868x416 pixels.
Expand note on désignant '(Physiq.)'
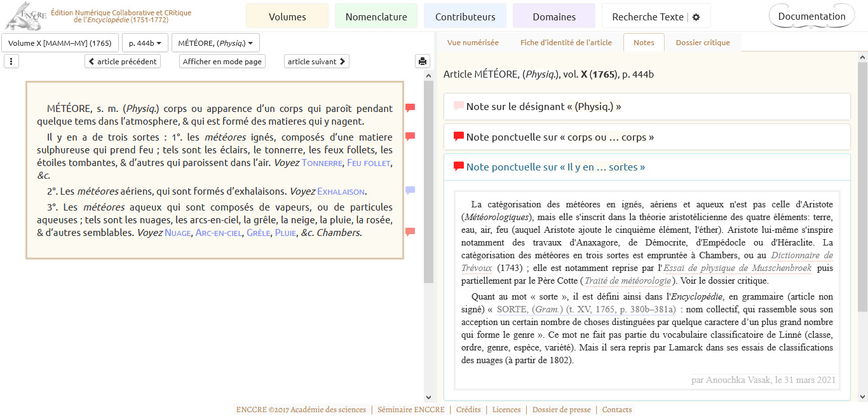(x=543, y=107)
